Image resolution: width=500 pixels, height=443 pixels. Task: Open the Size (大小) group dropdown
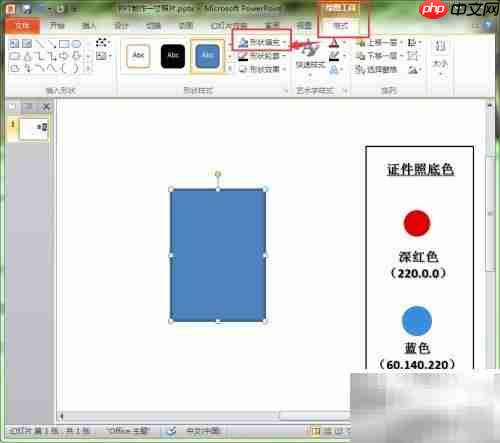tap(440, 57)
